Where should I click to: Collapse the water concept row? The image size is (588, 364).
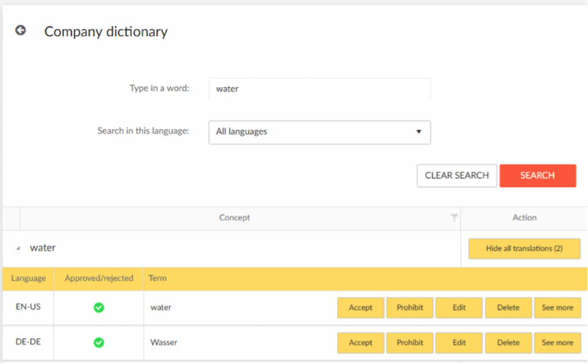point(18,248)
